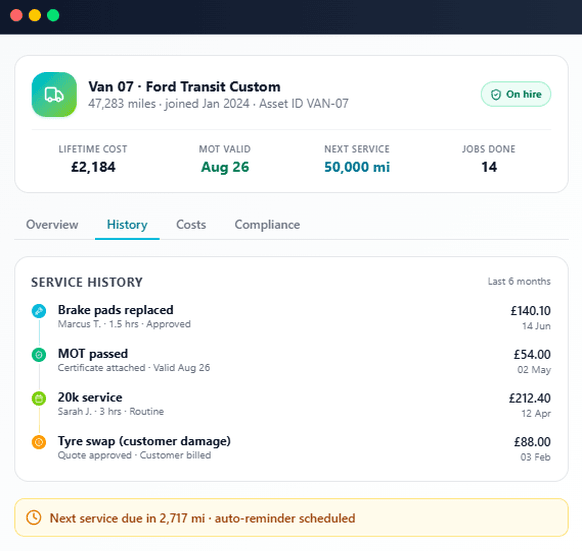Click 'Marcus T. · 1.5 hrs · Approved' details
This screenshot has width=582, height=551.
pos(124,324)
